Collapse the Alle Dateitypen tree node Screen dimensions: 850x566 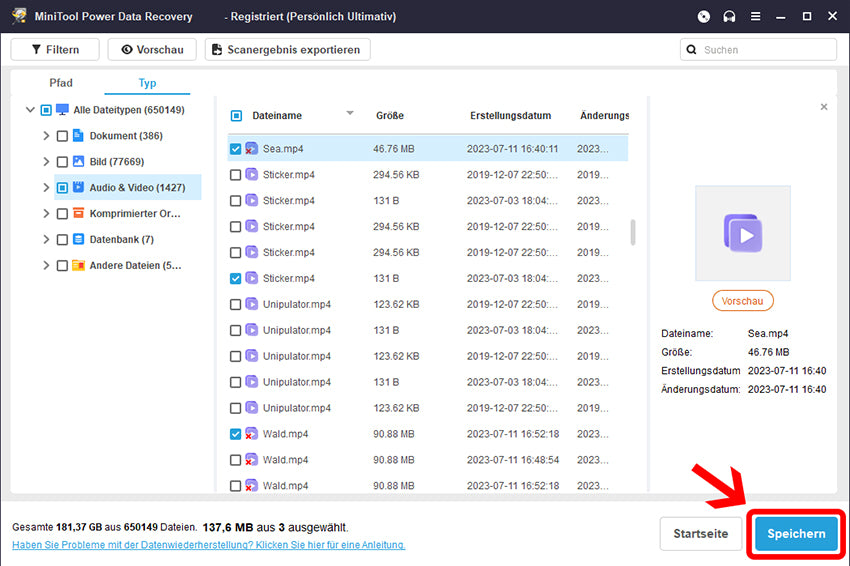click(x=29, y=110)
